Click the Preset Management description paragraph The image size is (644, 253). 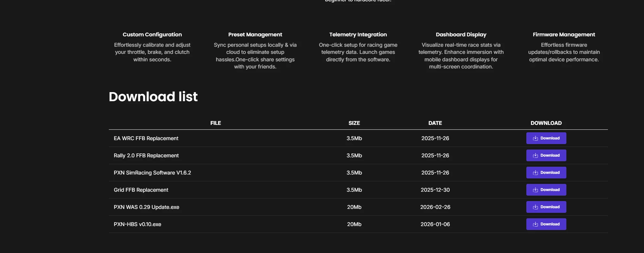tap(255, 56)
